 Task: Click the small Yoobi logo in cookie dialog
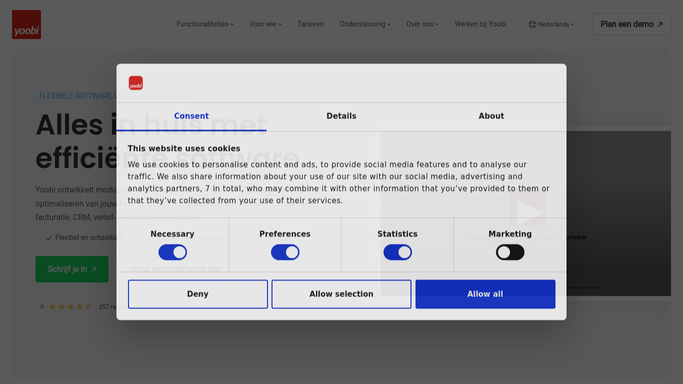tap(135, 83)
